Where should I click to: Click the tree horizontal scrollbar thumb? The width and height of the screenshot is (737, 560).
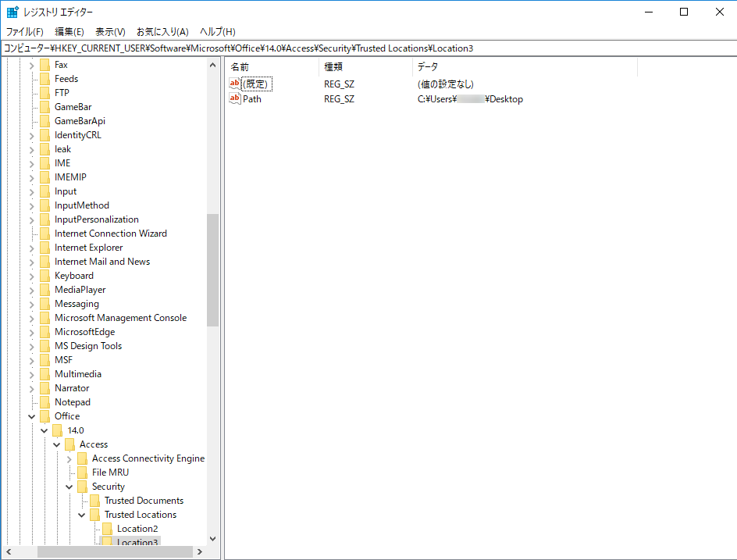116,551
